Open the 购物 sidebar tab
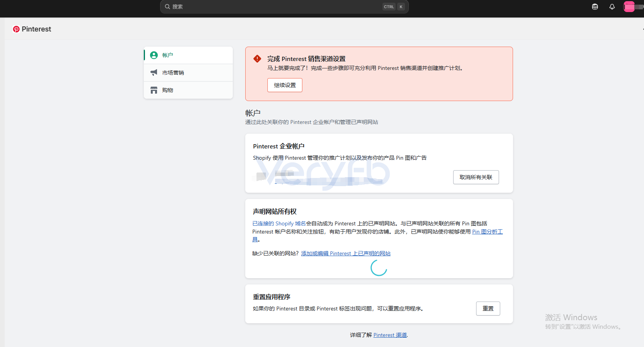This screenshot has height=347, width=644. (x=188, y=90)
